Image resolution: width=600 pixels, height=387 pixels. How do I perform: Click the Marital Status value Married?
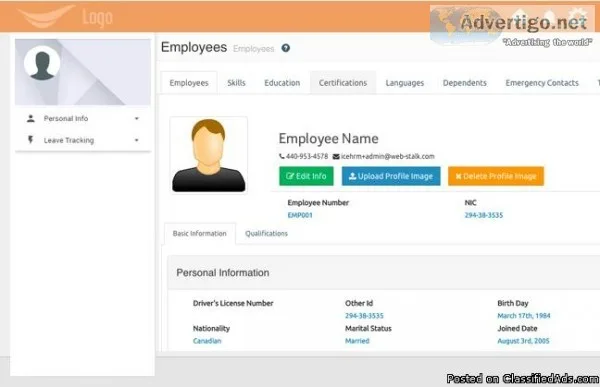[357, 341]
